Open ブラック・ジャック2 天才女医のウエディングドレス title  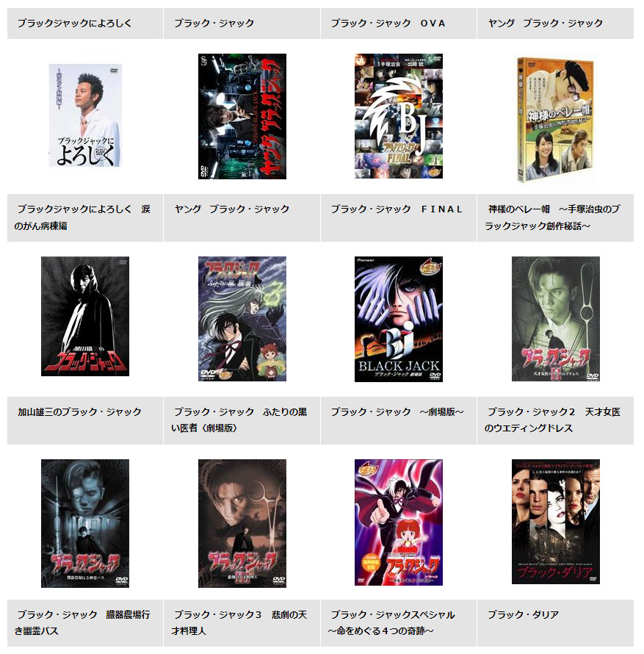552,420
